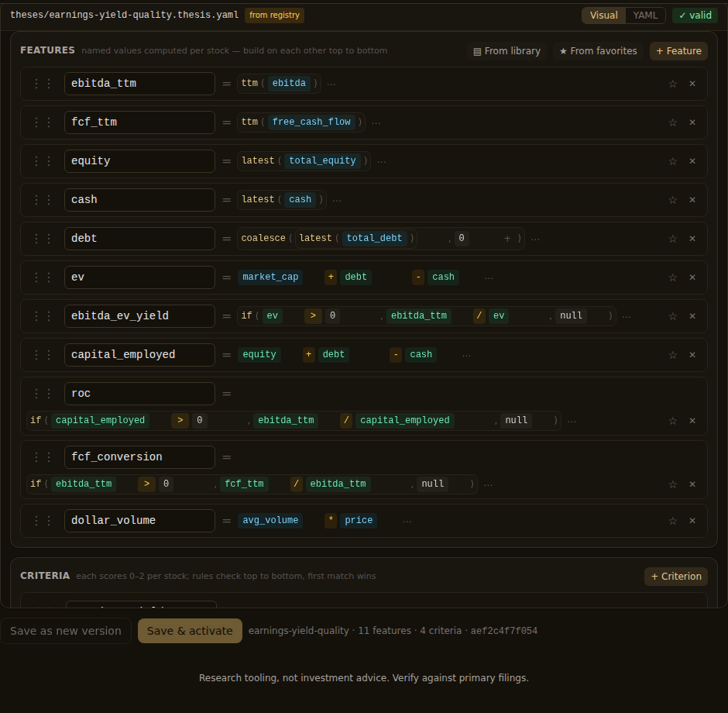Viewport: 728px width, 713px height.
Task: Favorite the dollar_volume feature
Action: [672, 521]
